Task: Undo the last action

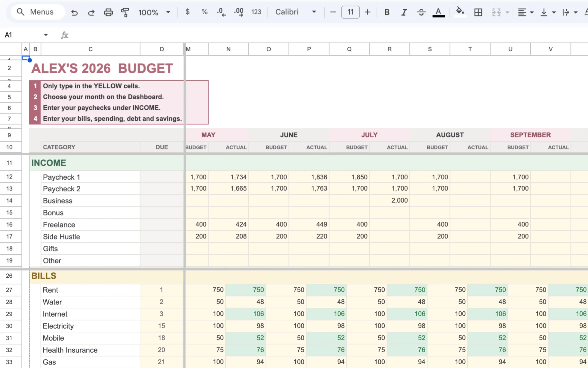Action: point(74,12)
